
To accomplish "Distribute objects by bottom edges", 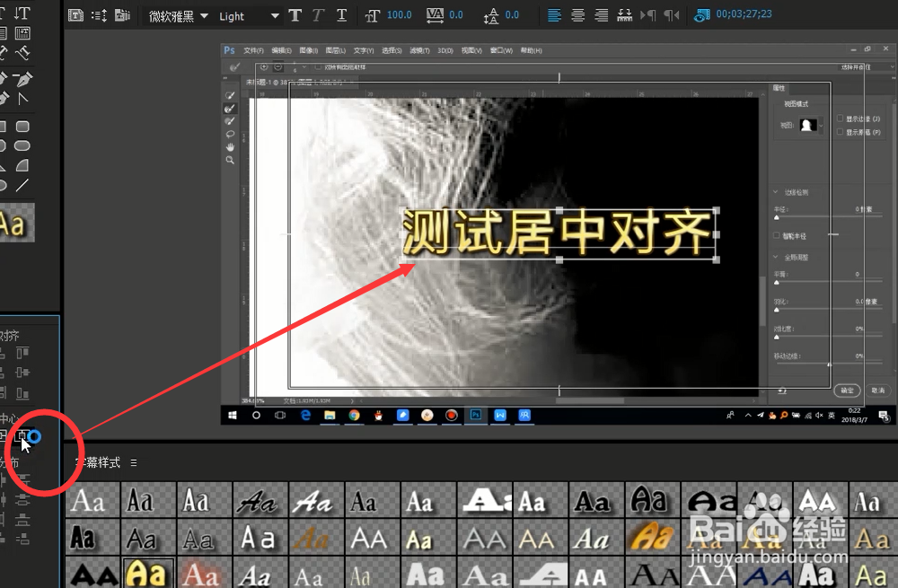I will 22,519.
